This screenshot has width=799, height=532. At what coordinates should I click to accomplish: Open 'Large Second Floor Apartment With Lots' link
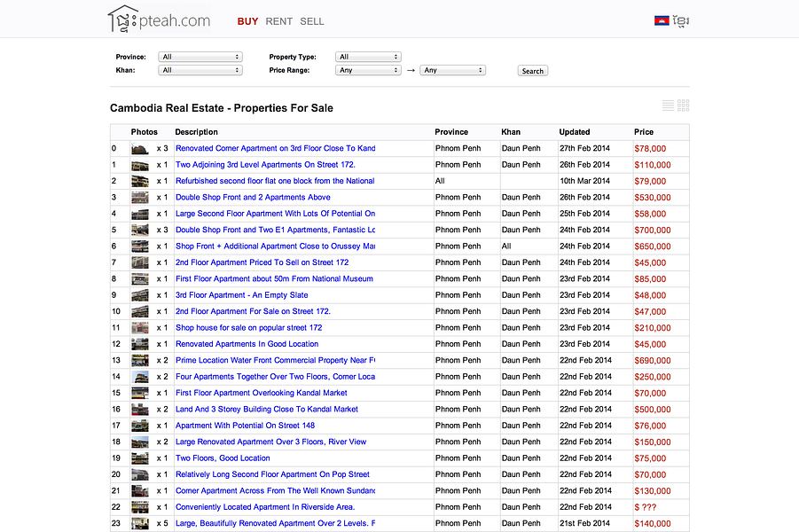(275, 214)
